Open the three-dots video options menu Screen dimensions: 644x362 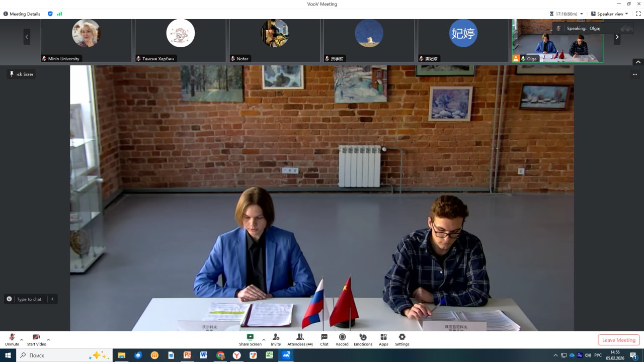pos(635,74)
